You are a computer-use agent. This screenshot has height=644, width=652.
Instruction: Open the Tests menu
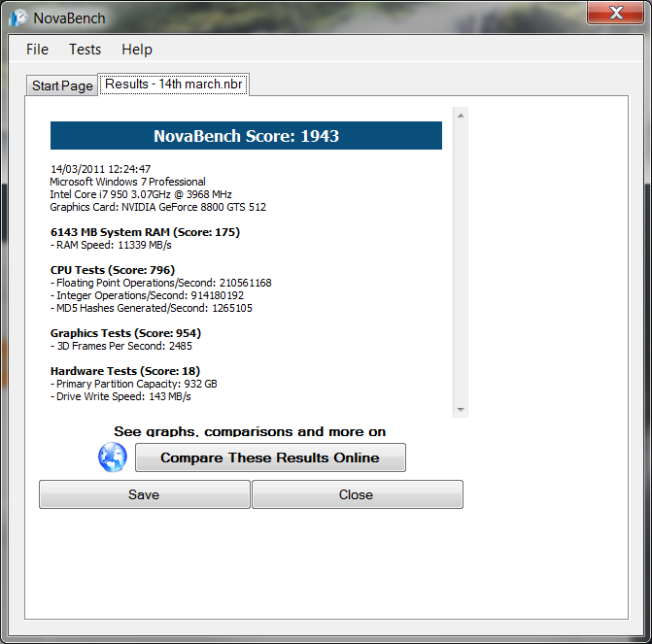point(85,50)
